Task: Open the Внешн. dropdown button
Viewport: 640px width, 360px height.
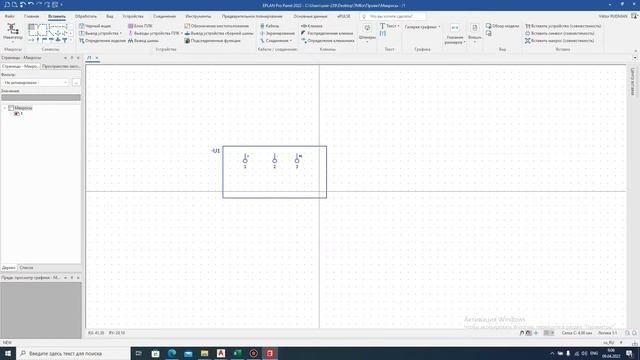Action: coord(475,33)
